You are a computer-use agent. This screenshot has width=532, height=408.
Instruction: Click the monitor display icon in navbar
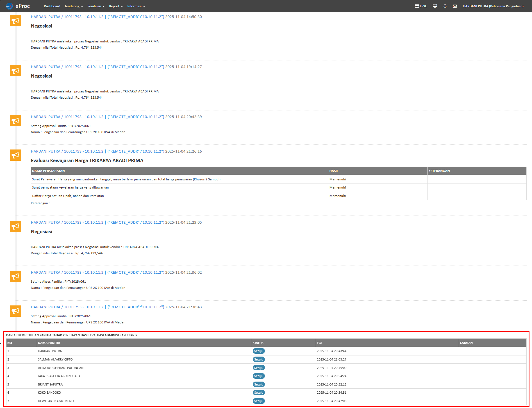[435, 6]
